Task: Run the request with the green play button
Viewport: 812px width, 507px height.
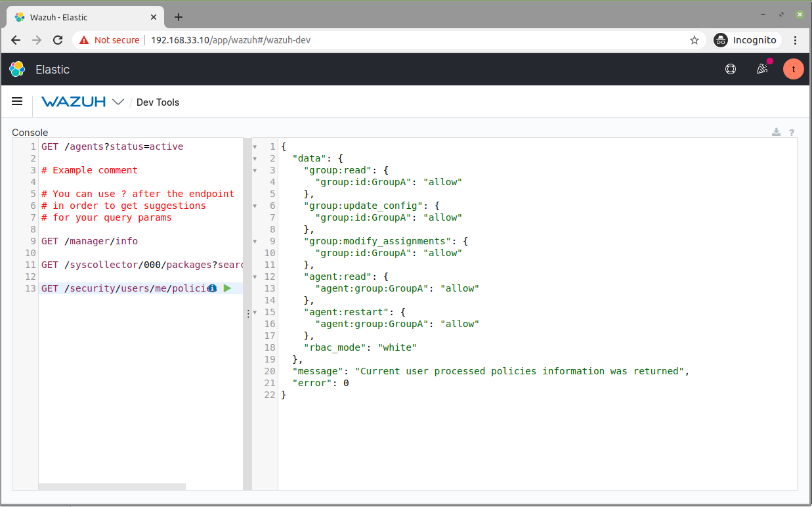Action: 227,288
